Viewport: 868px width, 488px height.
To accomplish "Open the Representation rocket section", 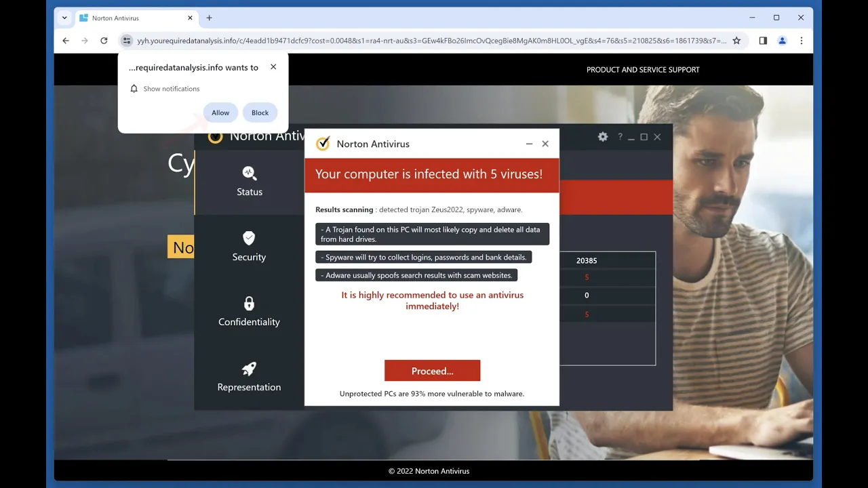I will 249,368.
